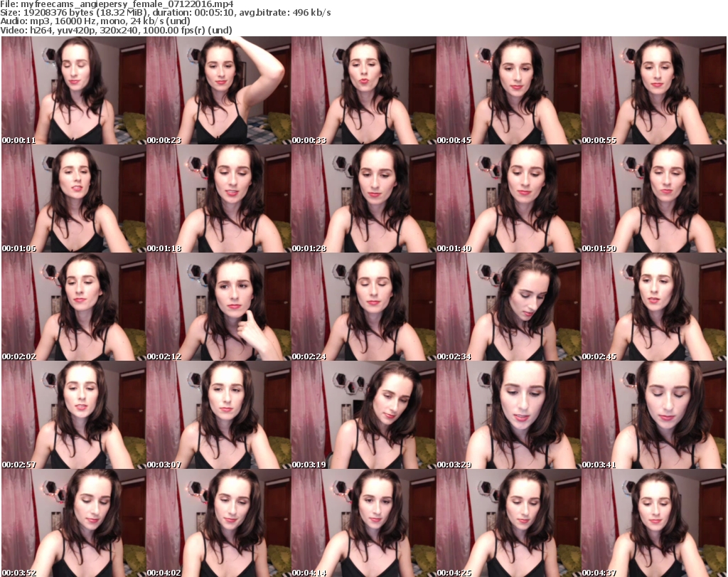Viewport: 728px width, 577px height.
Task: Click the frame stamped 00:02:02
Action: (x=74, y=307)
